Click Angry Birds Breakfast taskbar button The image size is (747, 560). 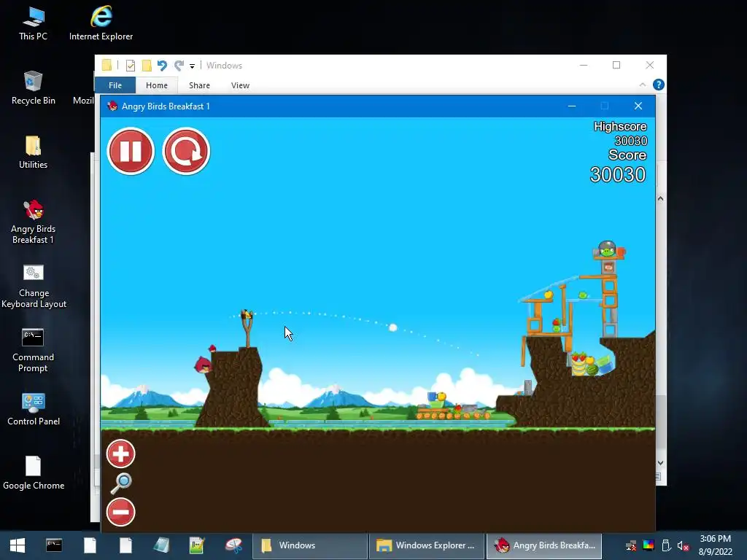click(544, 545)
